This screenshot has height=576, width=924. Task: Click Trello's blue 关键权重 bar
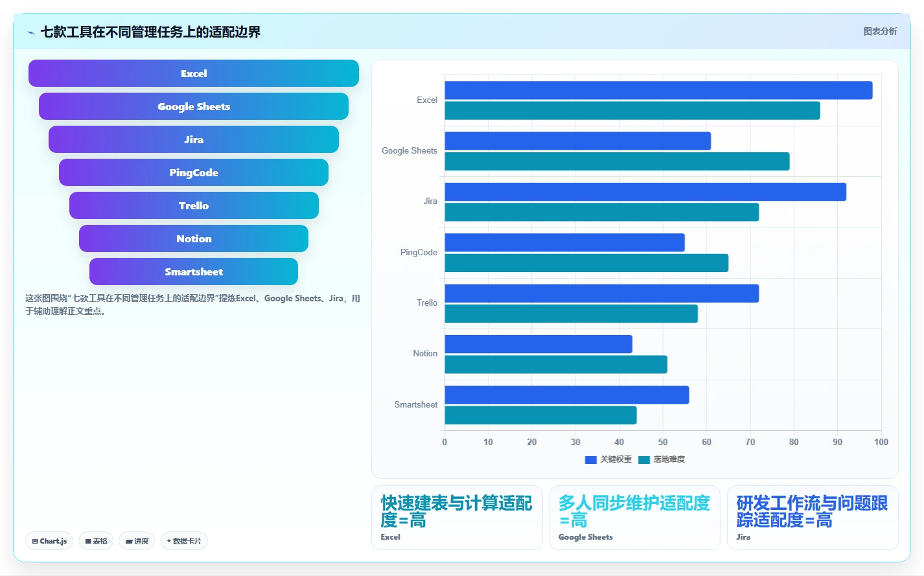[x=602, y=294]
